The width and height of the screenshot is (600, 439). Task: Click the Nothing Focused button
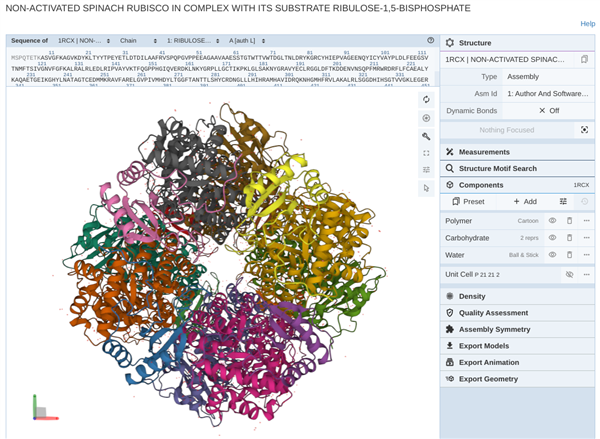tap(507, 130)
